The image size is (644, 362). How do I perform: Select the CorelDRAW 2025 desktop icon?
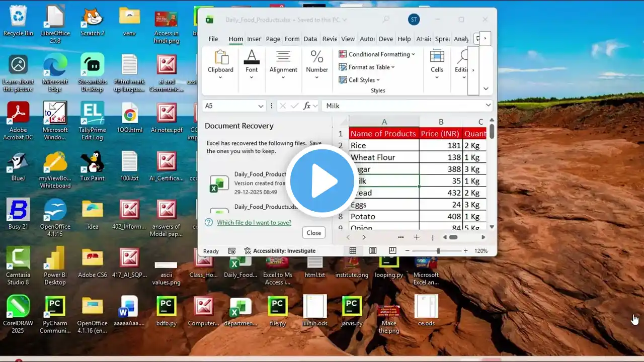coord(18,314)
